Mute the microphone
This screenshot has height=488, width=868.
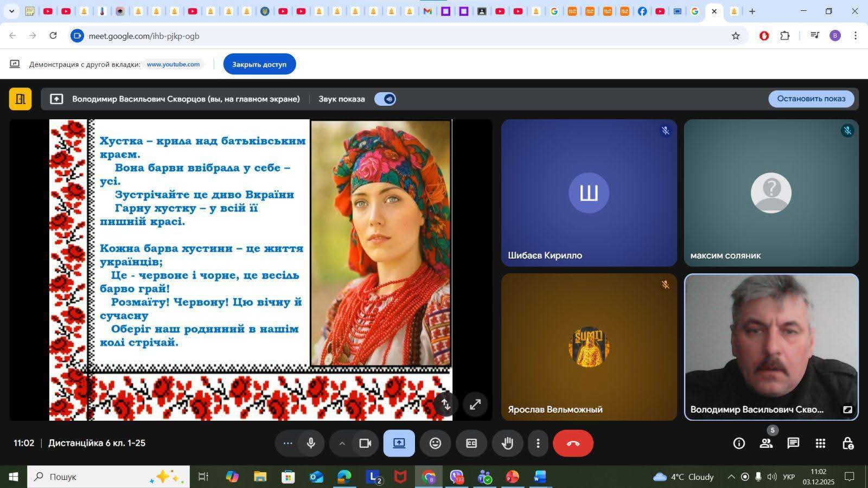click(311, 444)
